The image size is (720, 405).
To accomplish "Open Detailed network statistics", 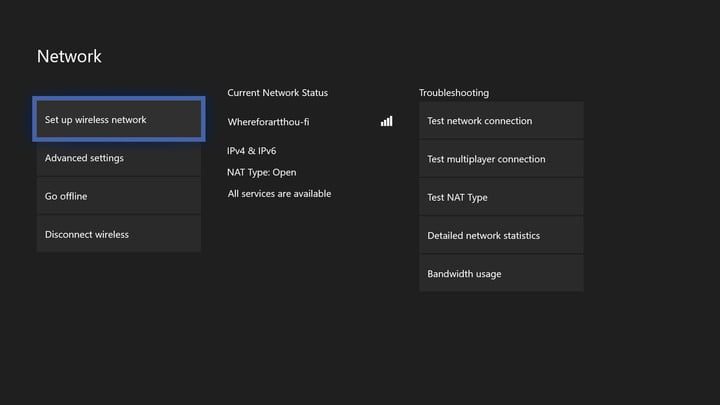I will pyautogui.click(x=501, y=235).
